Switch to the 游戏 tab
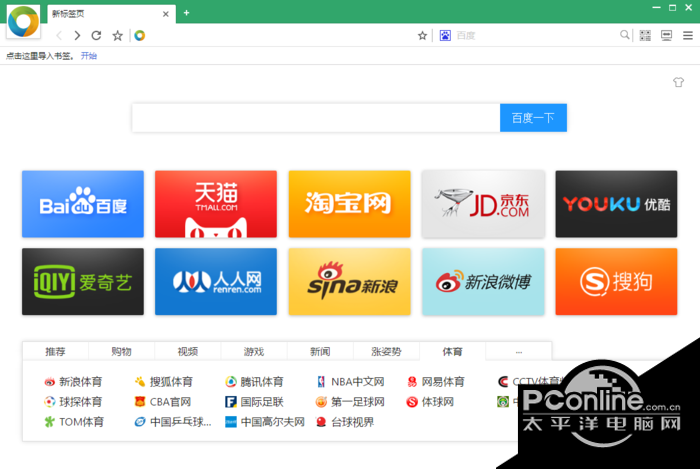This screenshot has width=700, height=469. tap(254, 352)
